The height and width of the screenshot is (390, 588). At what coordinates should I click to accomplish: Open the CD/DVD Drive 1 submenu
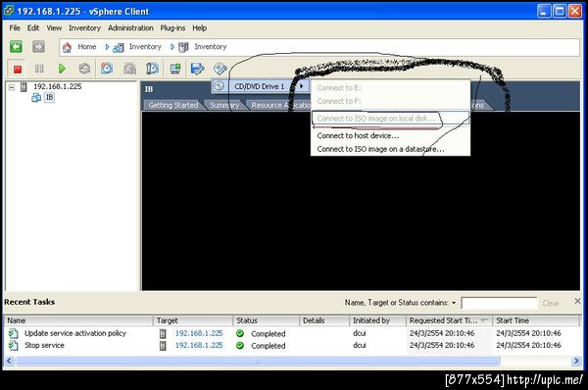click(261, 86)
